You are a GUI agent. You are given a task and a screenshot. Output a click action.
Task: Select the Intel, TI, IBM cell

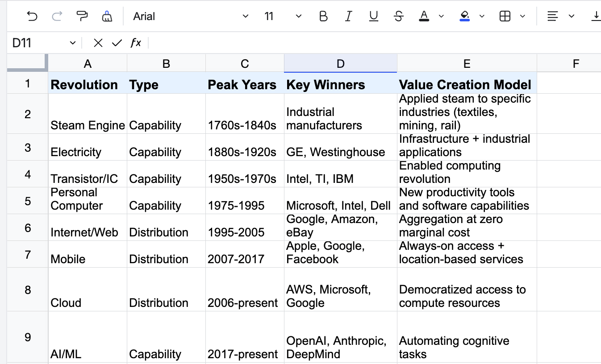pos(341,174)
